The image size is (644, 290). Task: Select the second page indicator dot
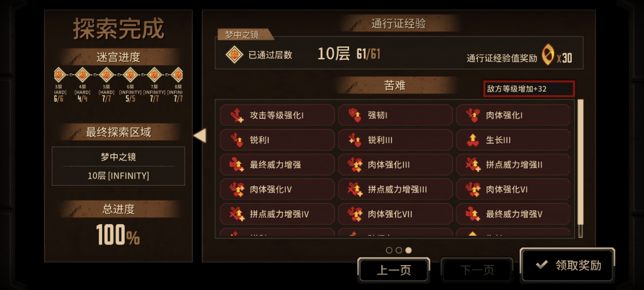399,250
